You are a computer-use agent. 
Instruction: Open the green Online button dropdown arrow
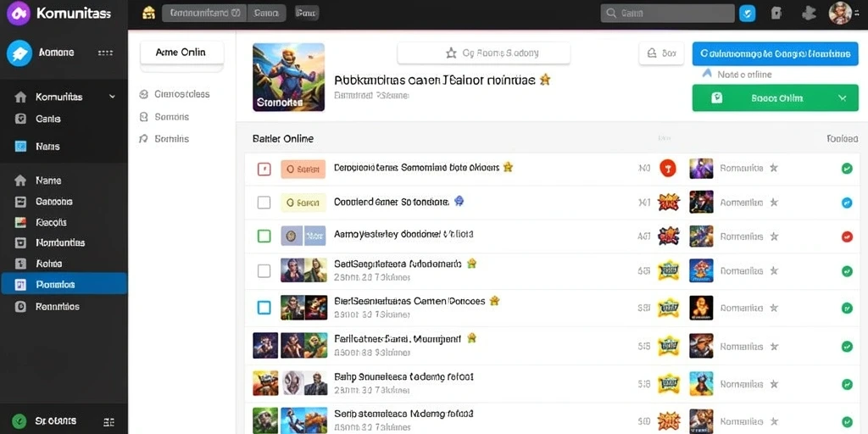842,98
